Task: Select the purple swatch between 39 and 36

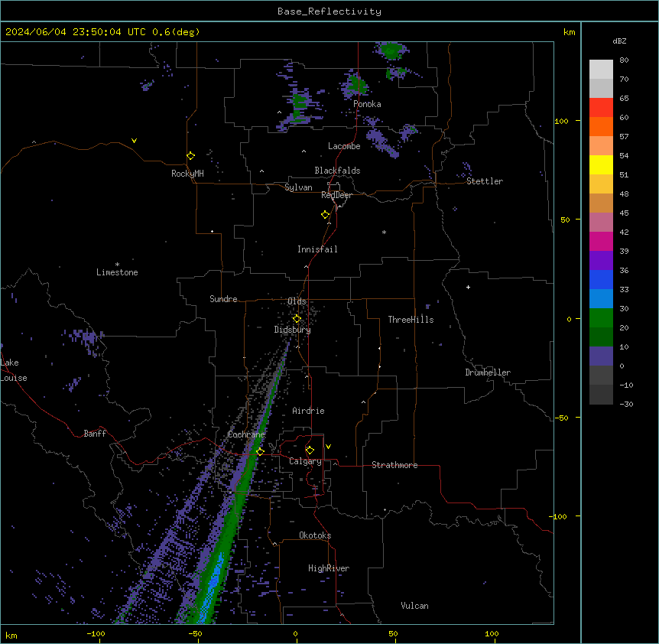Action: click(601, 260)
